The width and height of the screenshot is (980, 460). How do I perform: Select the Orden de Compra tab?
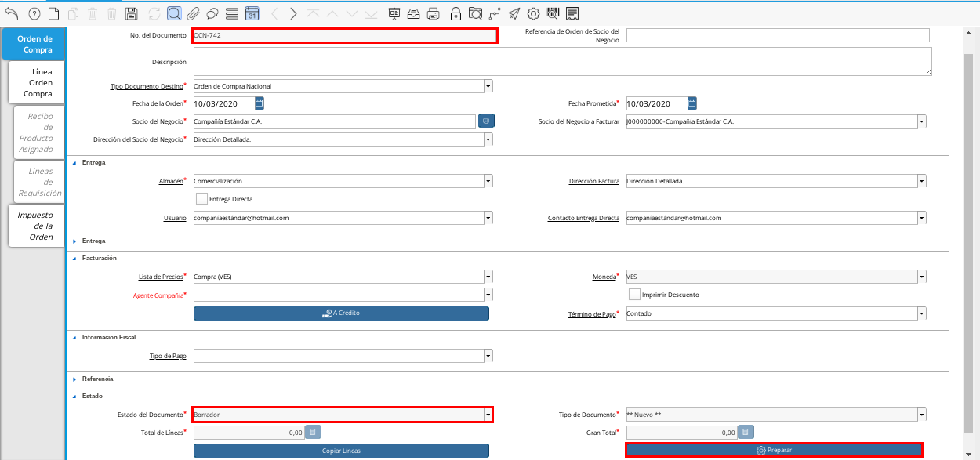34,44
